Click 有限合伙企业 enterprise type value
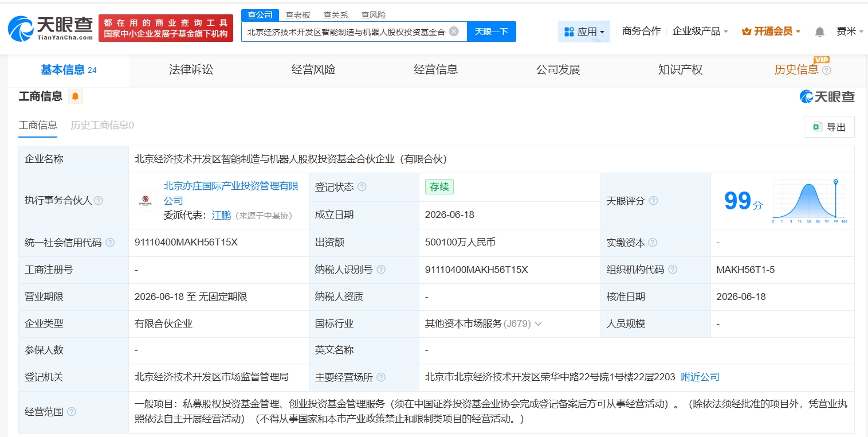Image resolution: width=868 pixels, height=437 pixels. pos(163,324)
